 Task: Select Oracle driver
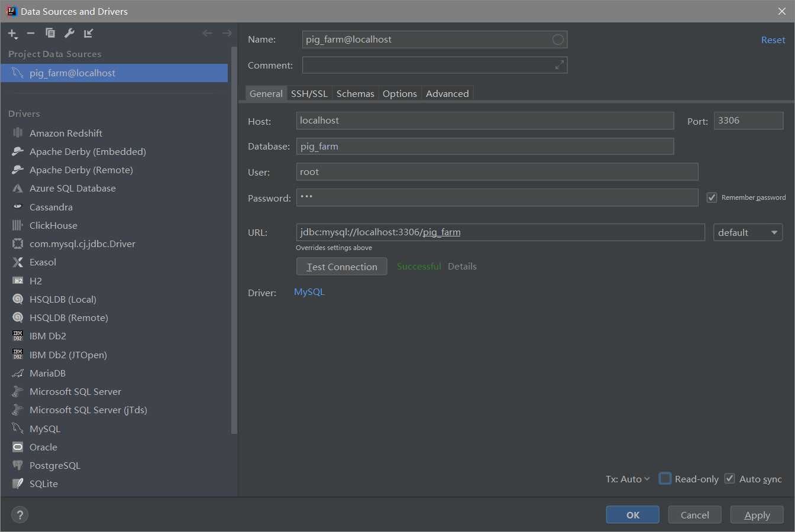click(x=114, y=447)
